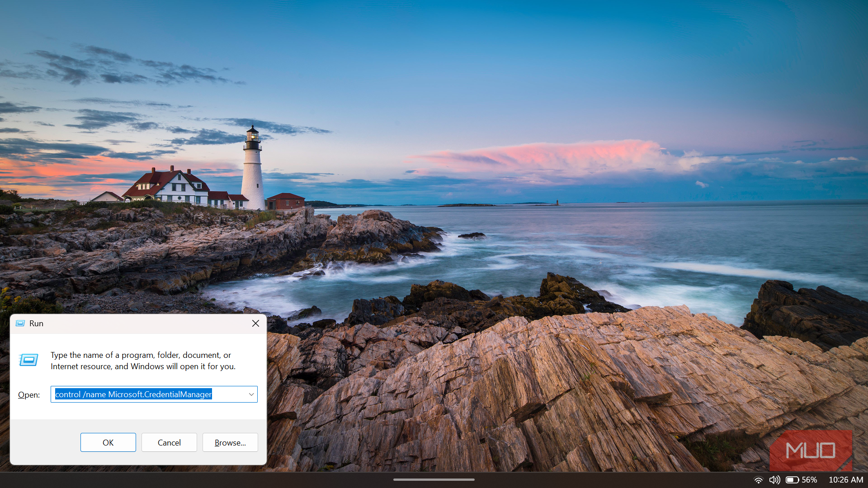Click the 56% battery percentage text
Screen dimensions: 868x488
pyautogui.click(x=809, y=480)
